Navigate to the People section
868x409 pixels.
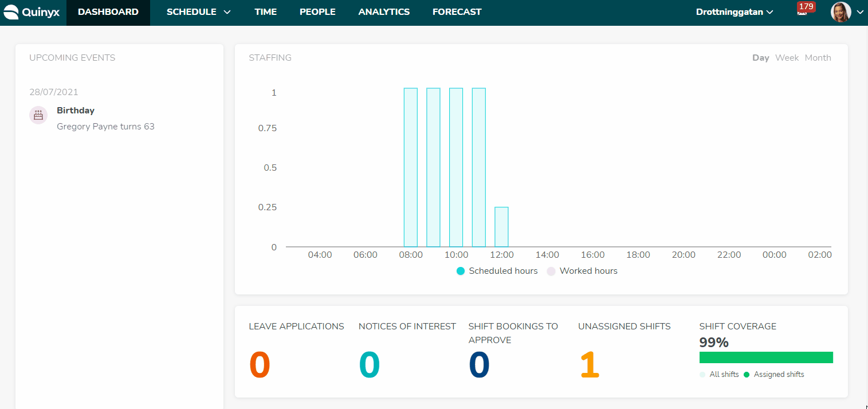[317, 12]
